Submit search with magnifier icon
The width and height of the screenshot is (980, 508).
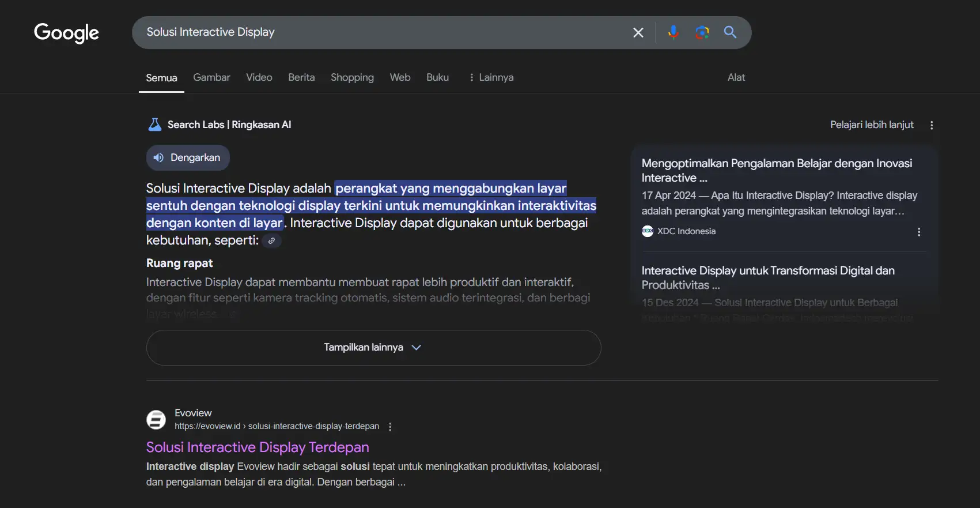tap(730, 32)
